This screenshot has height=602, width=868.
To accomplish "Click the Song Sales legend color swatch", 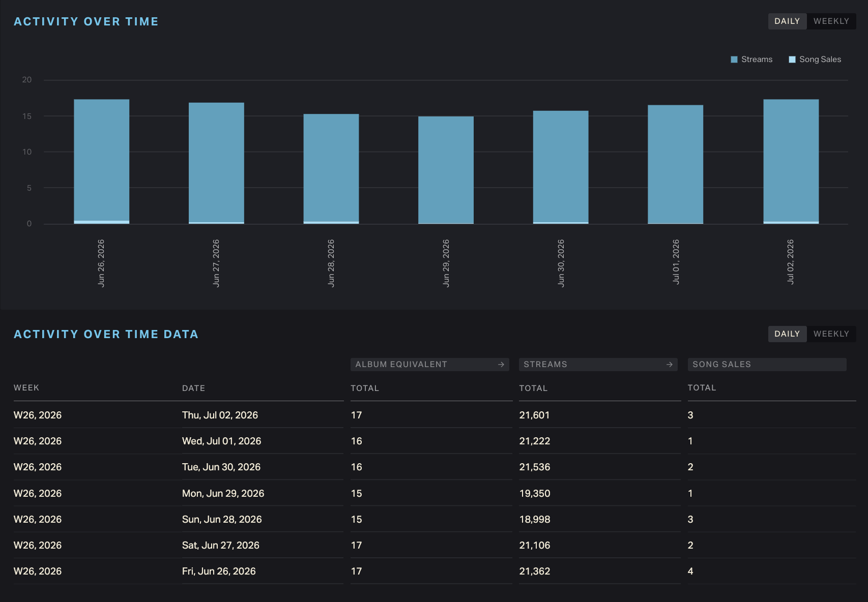I will [x=792, y=59].
